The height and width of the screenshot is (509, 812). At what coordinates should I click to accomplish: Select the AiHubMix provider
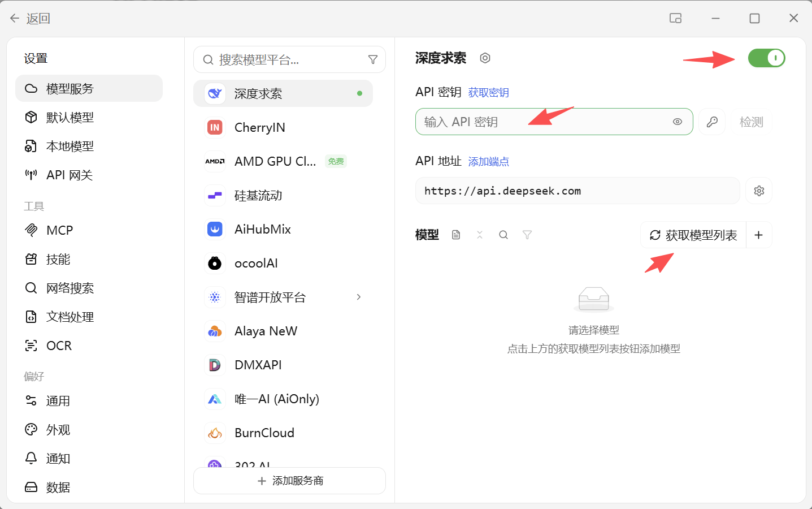coord(283,229)
